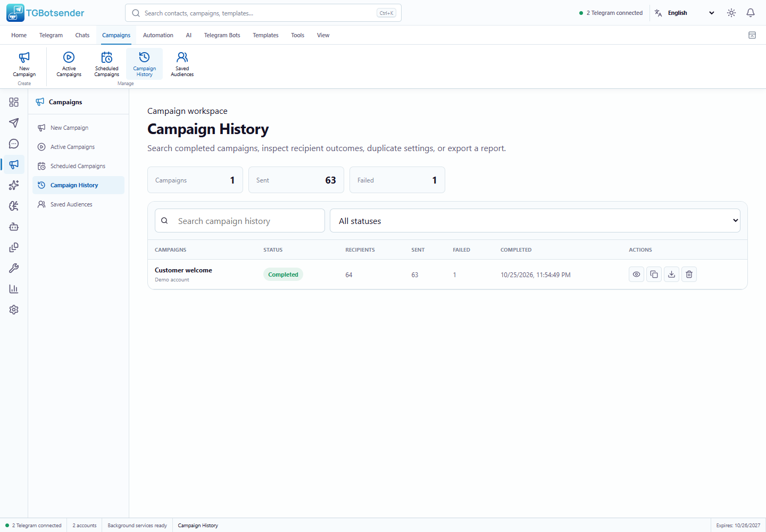Click '2 Telegram connected' in status bar

[34, 526]
